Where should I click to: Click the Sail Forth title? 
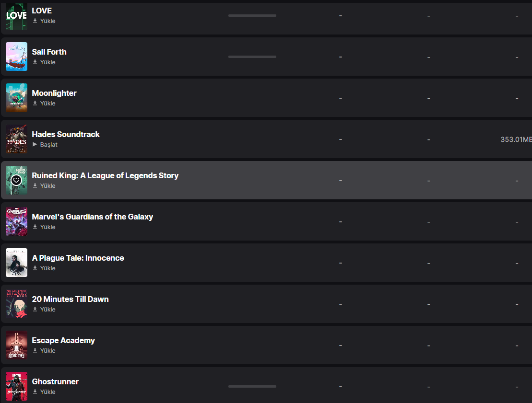(x=49, y=52)
